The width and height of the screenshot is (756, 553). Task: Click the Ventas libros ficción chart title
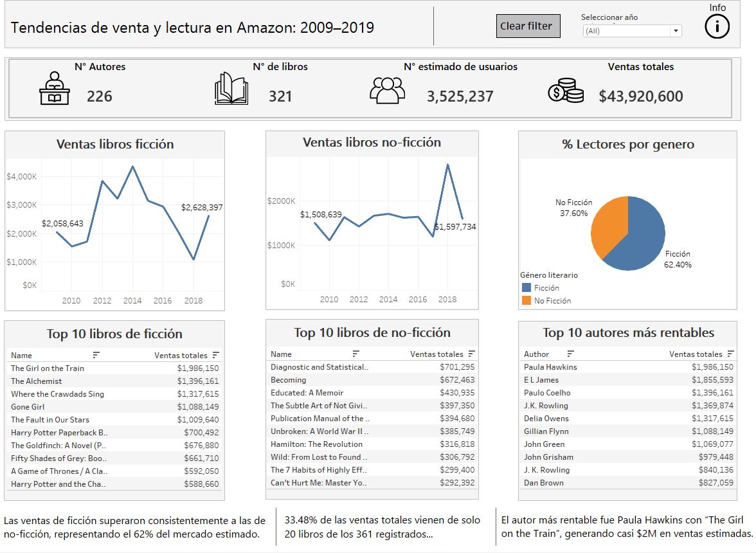coord(114,143)
